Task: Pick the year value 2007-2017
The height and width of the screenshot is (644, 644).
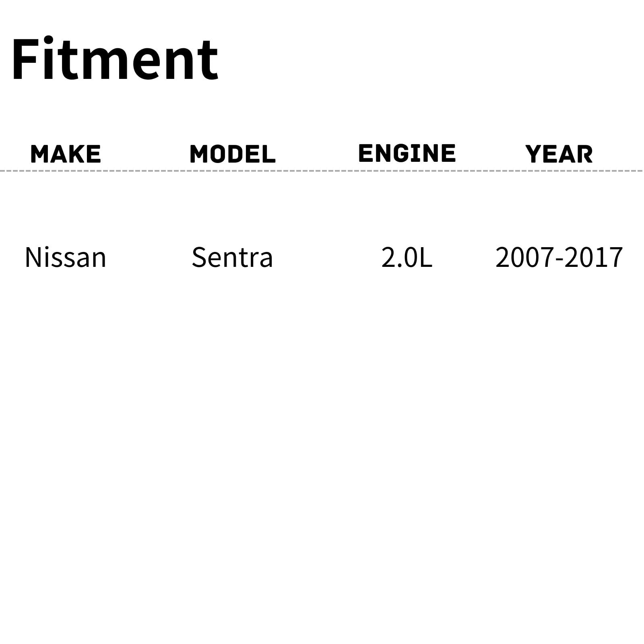Action: tap(559, 257)
